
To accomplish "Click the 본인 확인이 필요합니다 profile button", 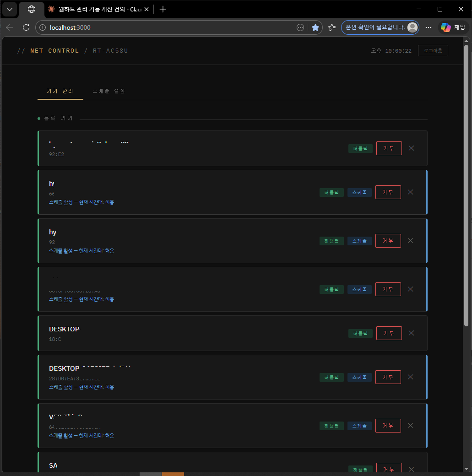I will click(380, 27).
